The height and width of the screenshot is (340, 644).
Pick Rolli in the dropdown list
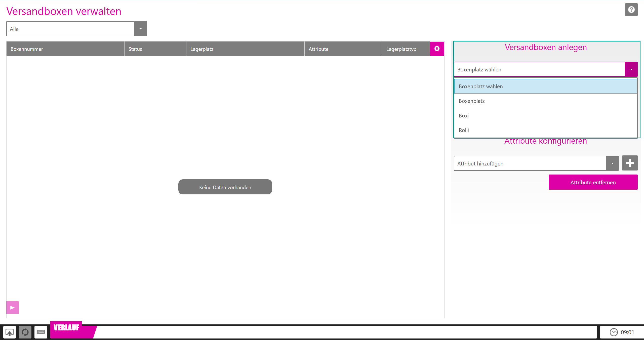[x=464, y=130]
